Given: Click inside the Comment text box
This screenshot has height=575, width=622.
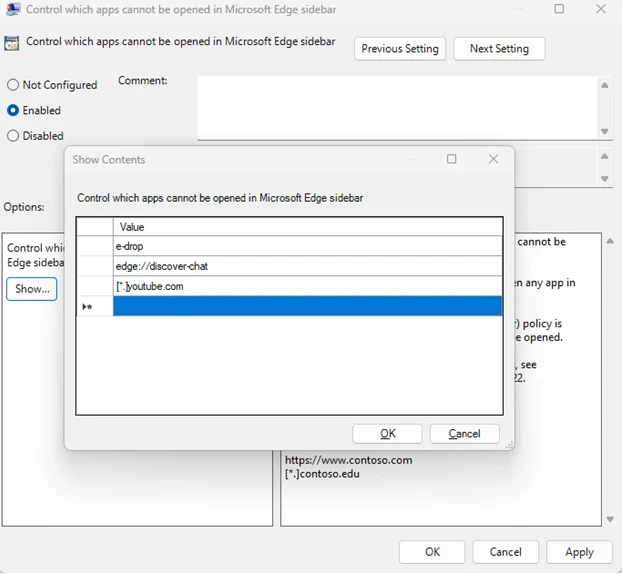Looking at the screenshot, I should pos(397,107).
